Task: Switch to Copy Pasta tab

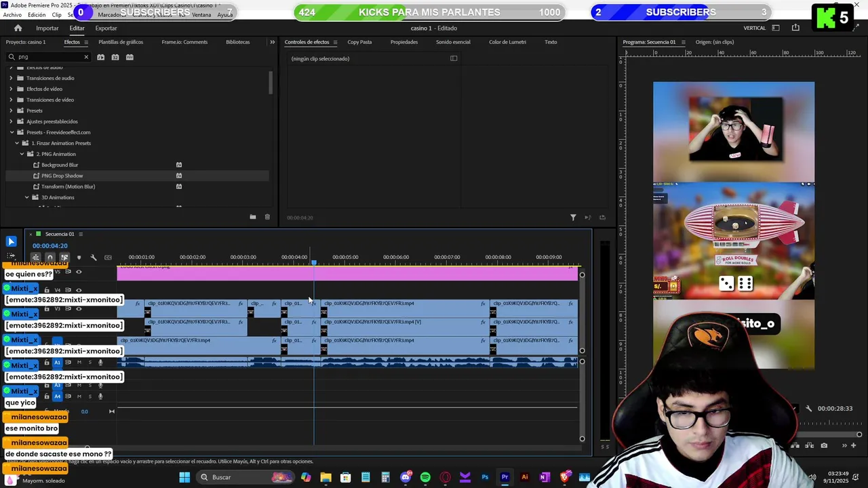Action: point(359,42)
